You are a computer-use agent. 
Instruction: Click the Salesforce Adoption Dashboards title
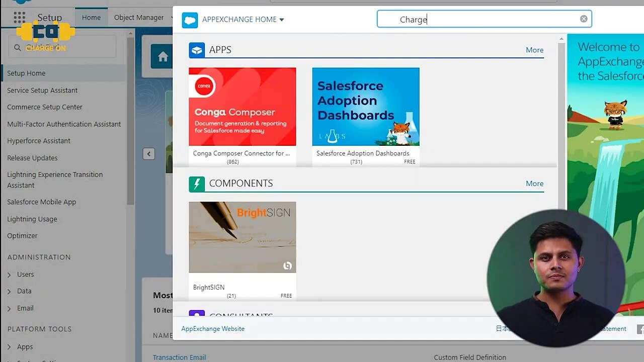363,153
